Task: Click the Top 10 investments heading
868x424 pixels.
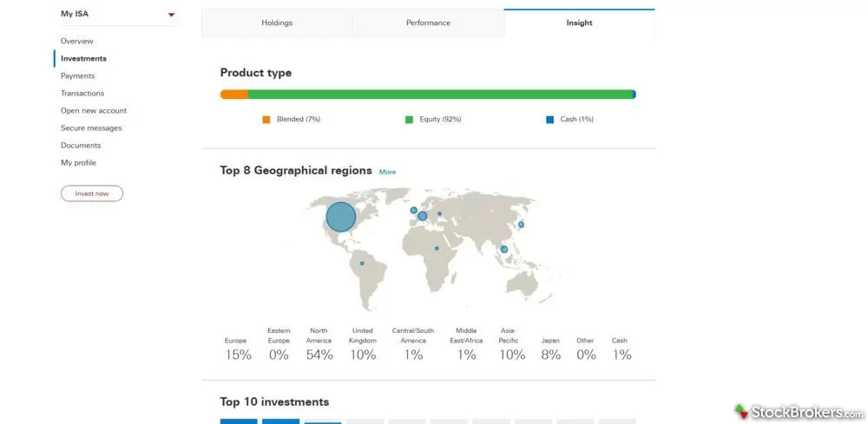Action: 274,401
